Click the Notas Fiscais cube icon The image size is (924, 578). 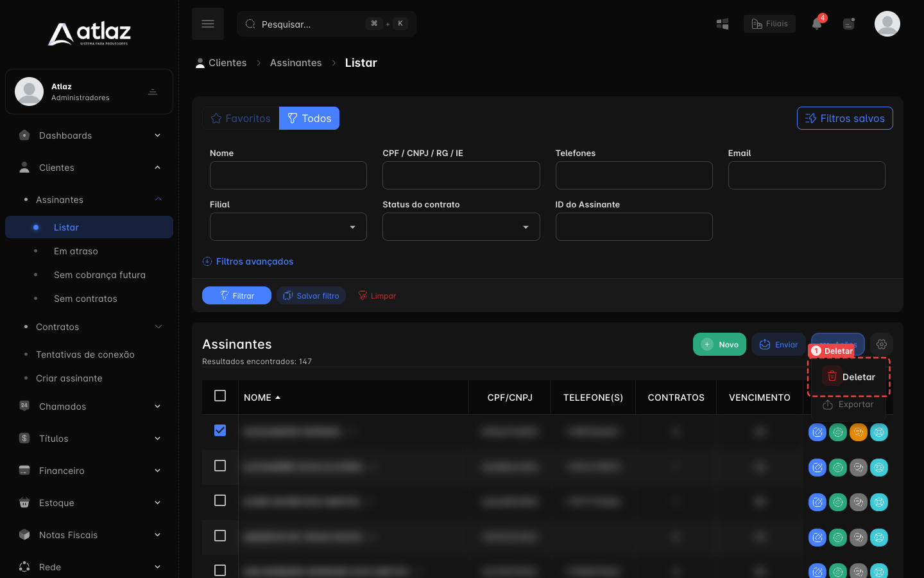click(24, 534)
